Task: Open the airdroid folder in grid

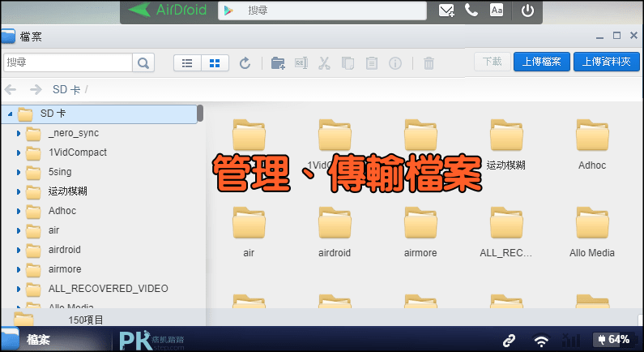Action: [335, 223]
